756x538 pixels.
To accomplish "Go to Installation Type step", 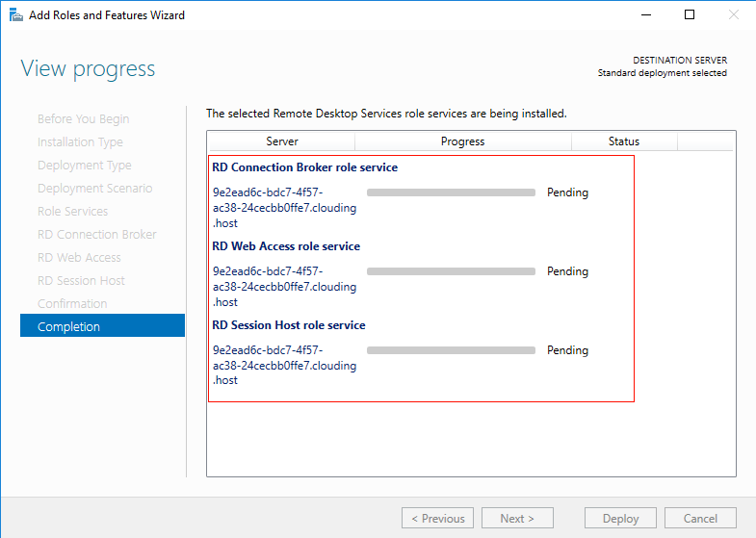I will click(80, 142).
